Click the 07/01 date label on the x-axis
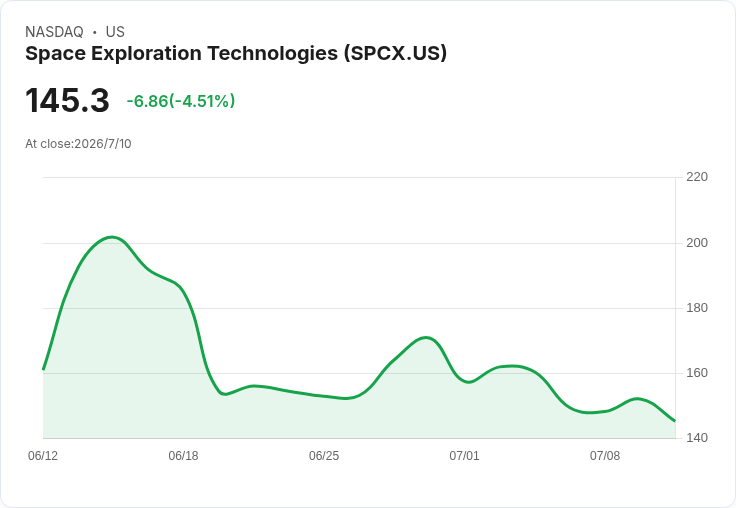 click(464, 456)
